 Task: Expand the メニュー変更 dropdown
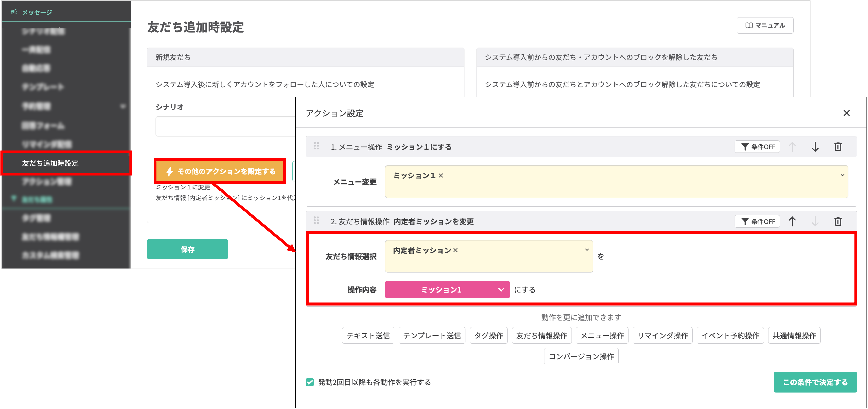tap(842, 175)
